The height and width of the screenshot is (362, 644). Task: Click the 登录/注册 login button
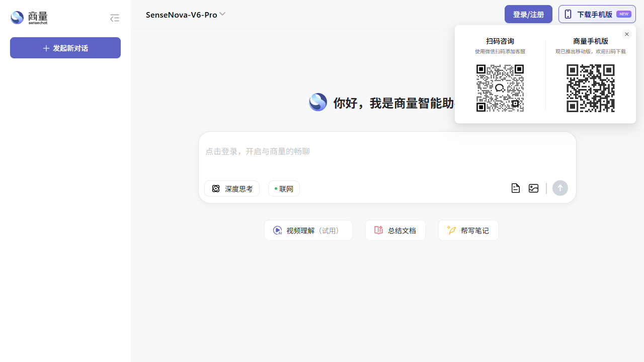pyautogui.click(x=528, y=14)
